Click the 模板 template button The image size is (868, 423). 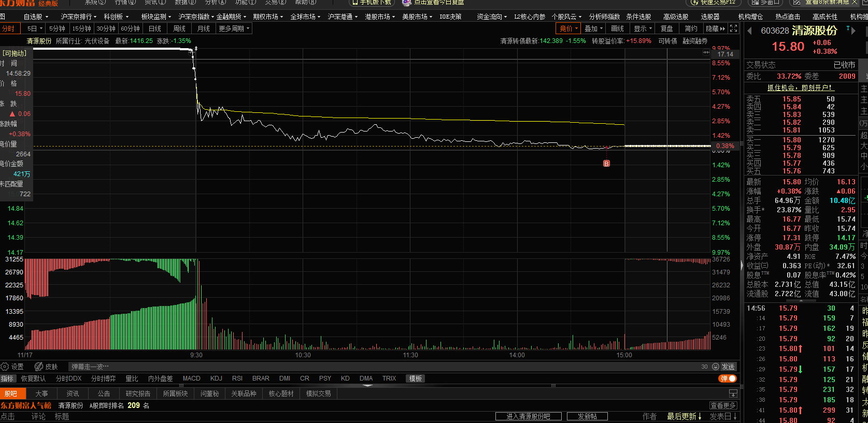tap(416, 378)
